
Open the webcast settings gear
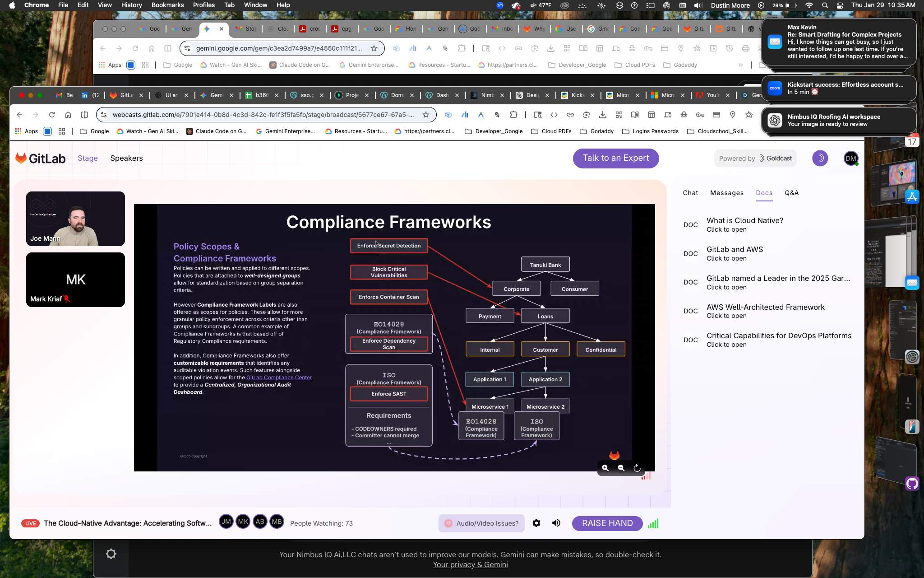tap(536, 523)
